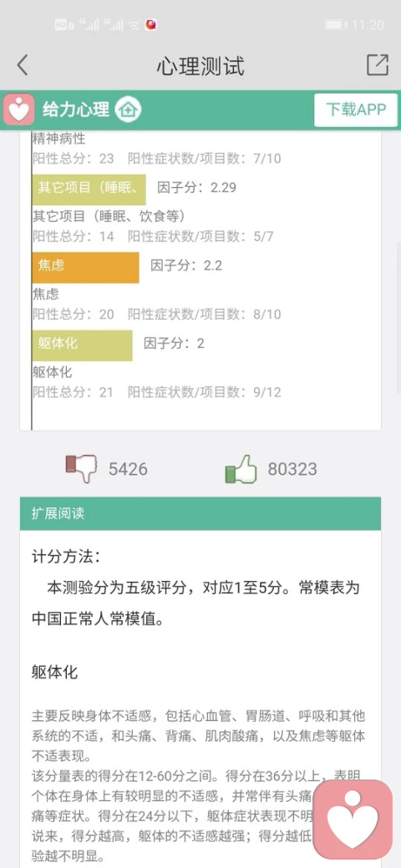The image size is (401, 868).
Task: Open the share icon at top right
Action: click(378, 65)
